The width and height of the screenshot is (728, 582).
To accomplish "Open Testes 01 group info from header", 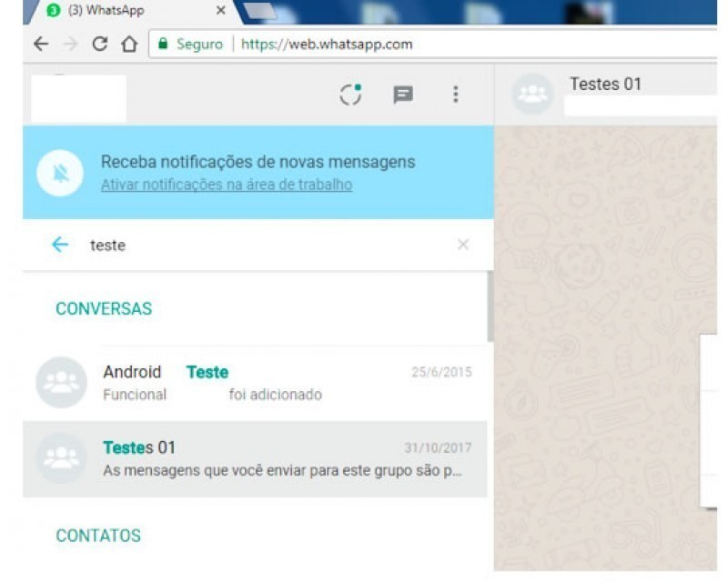I will coord(605,85).
